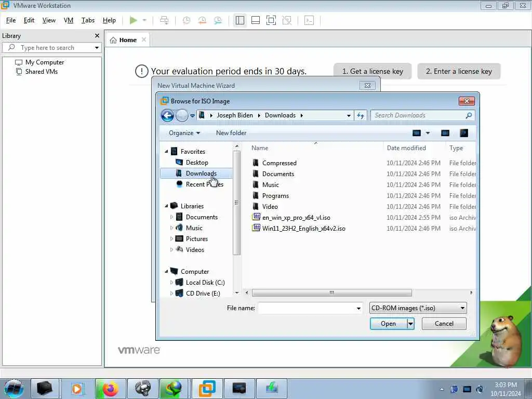Click the Send Ctrl+Alt+Del toolbar icon
Viewport: 532px width, 399px height.
(164, 20)
